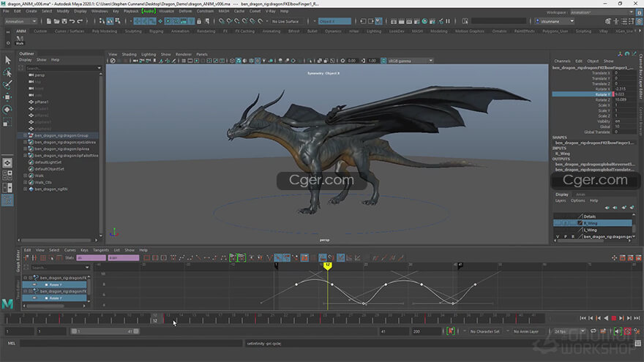This screenshot has height=362, width=644.
Task: Open the user account dropdown
Action: pos(555,21)
